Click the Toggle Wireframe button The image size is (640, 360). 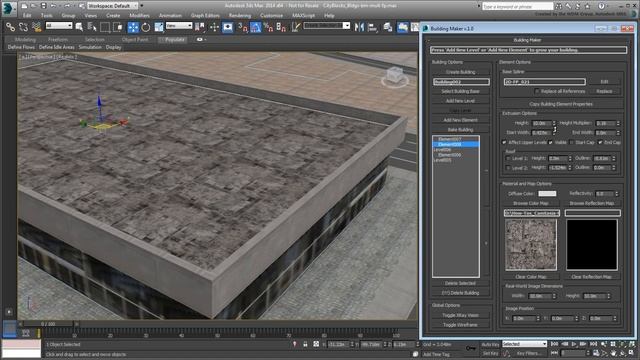[x=460, y=325]
